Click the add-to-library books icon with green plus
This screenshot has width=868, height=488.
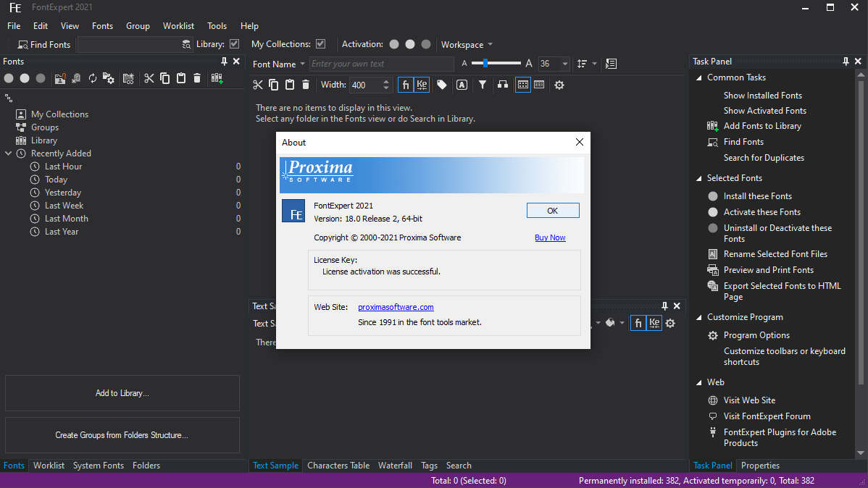point(217,79)
